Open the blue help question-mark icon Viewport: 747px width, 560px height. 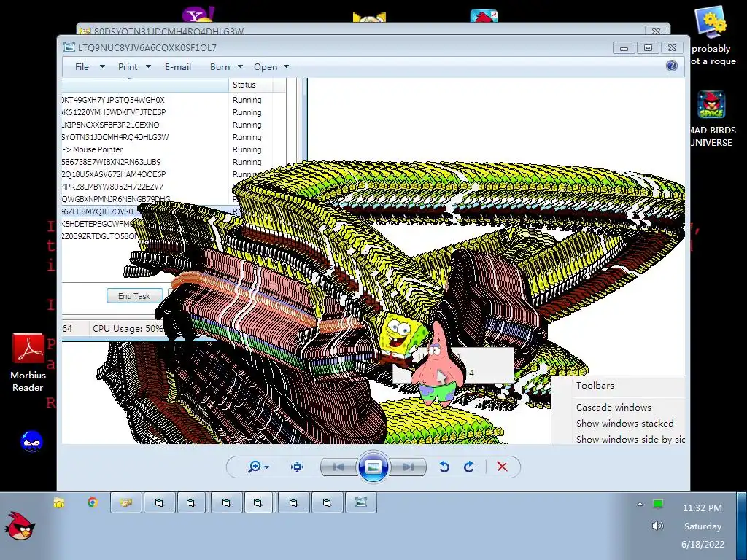tap(672, 66)
